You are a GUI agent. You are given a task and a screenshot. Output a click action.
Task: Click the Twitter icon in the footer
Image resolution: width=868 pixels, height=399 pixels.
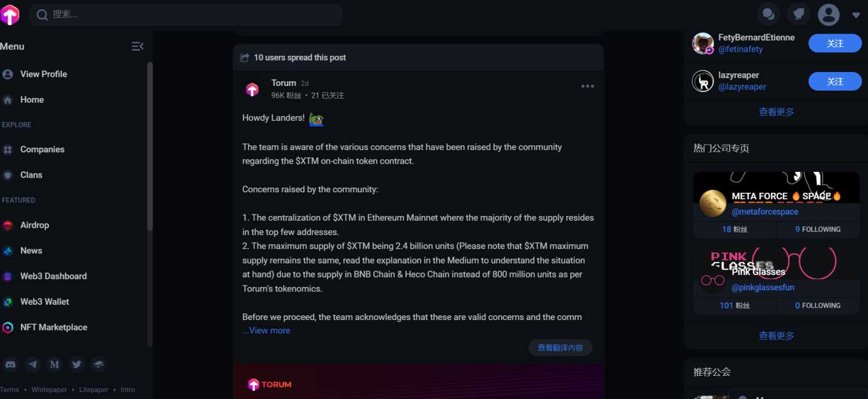click(77, 364)
